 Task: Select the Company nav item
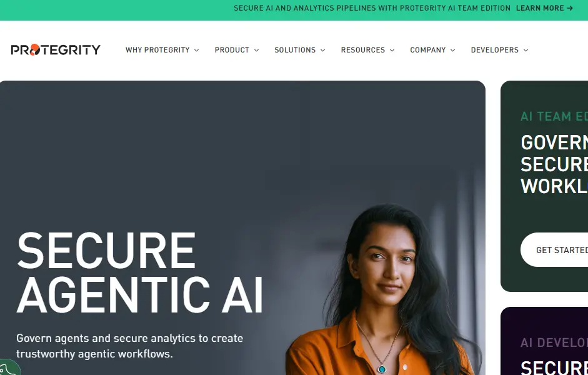point(428,50)
